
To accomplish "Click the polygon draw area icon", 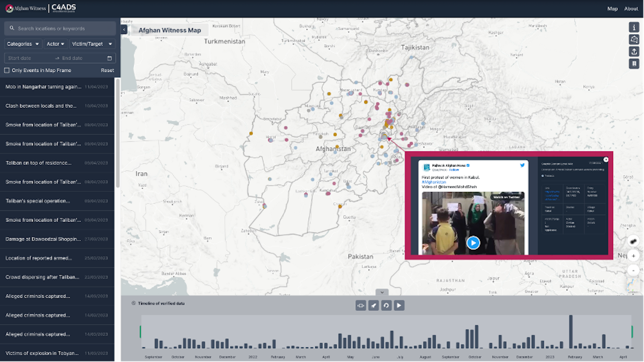I will [634, 39].
